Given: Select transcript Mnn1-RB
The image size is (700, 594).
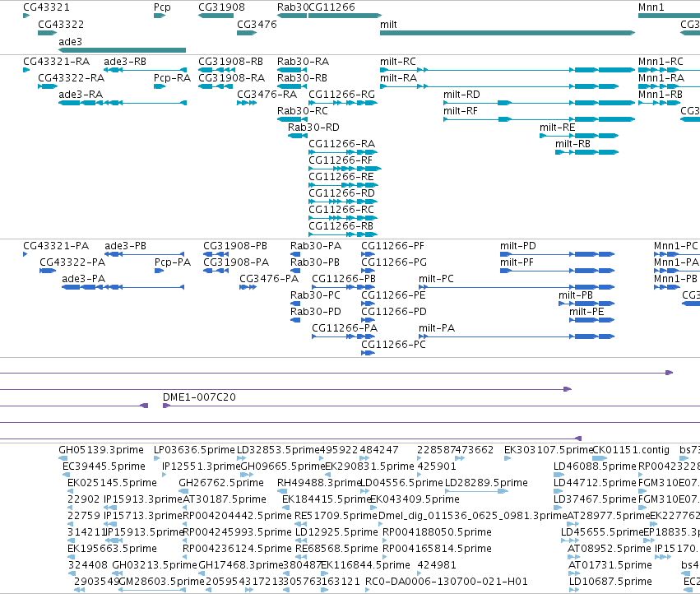Looking at the screenshot, I should click(661, 95).
